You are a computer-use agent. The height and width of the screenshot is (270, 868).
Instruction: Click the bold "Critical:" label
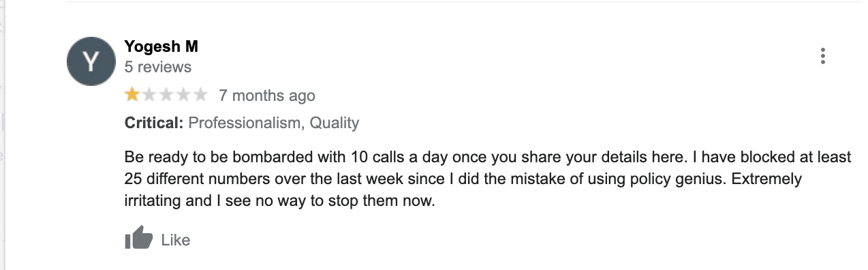pyautogui.click(x=154, y=123)
